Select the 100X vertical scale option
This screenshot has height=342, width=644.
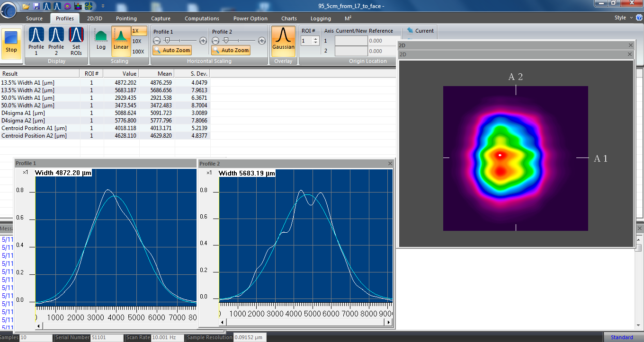pyautogui.click(x=138, y=52)
